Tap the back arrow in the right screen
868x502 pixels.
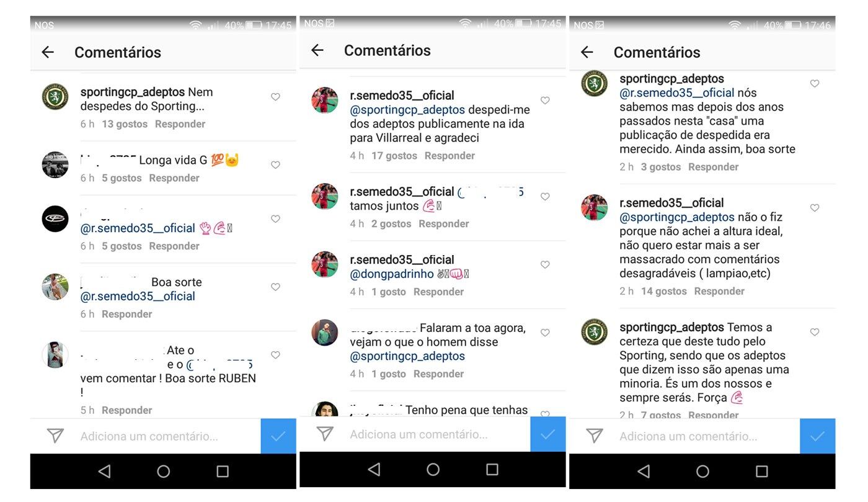coord(587,52)
